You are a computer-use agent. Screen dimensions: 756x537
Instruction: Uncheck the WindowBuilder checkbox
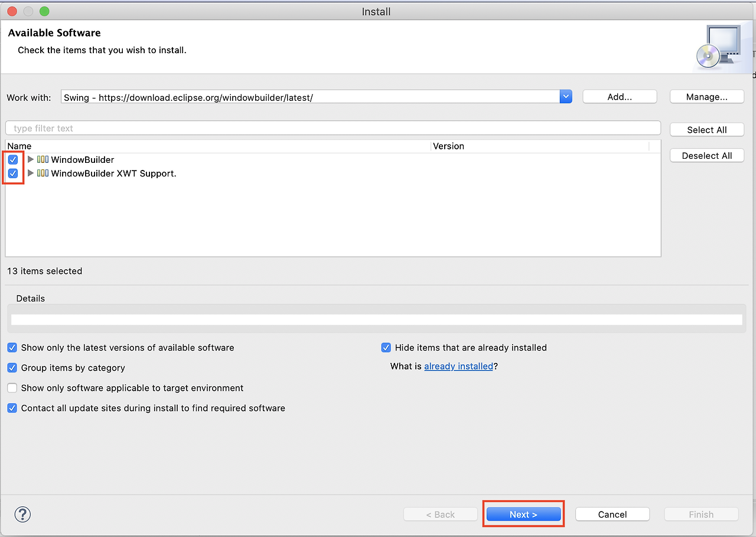[13, 159]
